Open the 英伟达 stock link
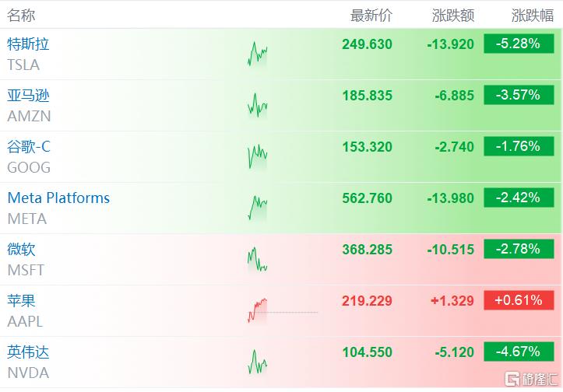 (28, 352)
